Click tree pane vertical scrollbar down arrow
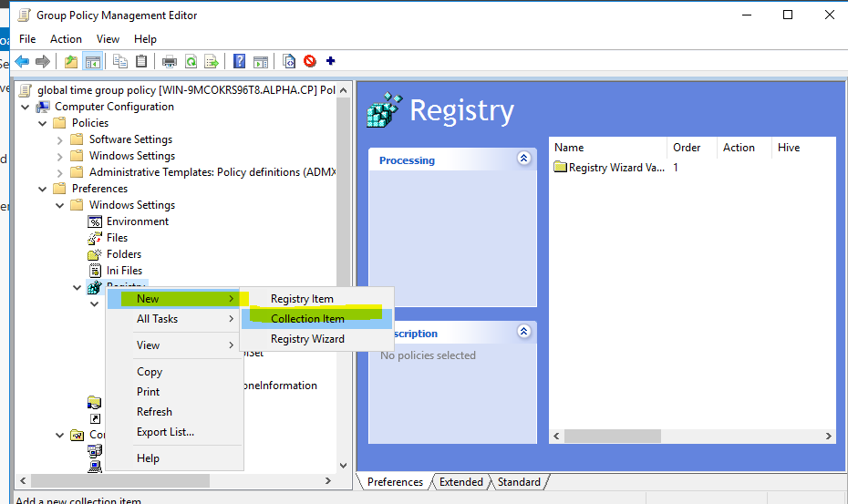The image size is (848, 504). [x=343, y=465]
